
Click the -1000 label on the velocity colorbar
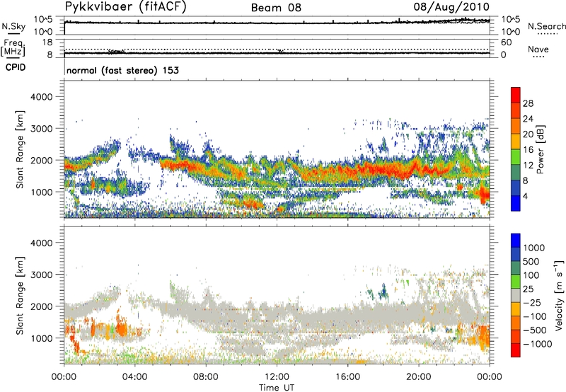(x=538, y=344)
